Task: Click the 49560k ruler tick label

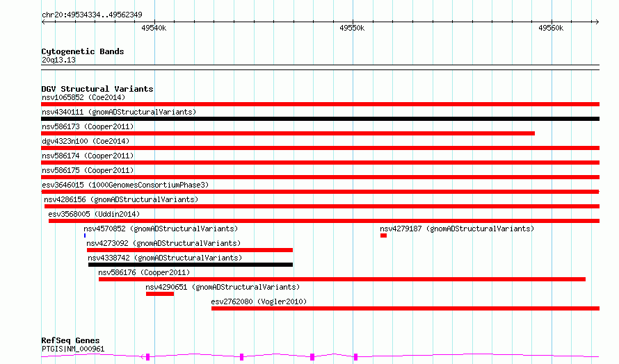Action: point(551,28)
